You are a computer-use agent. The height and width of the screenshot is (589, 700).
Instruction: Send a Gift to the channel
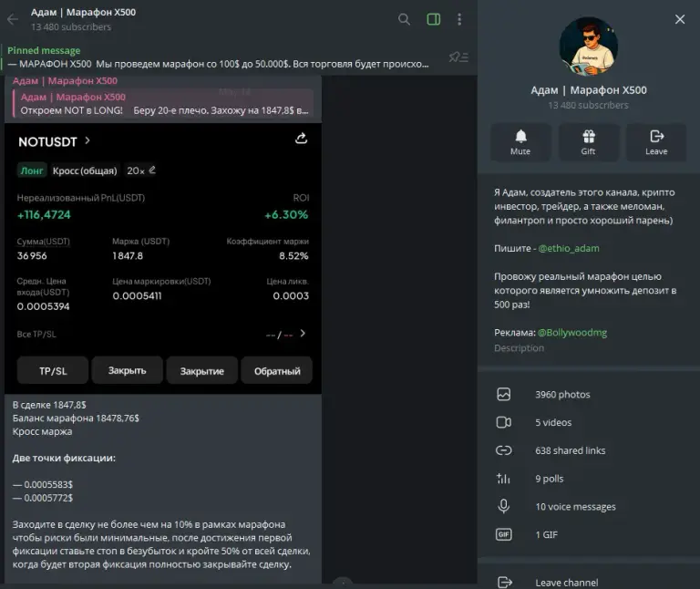tap(589, 142)
